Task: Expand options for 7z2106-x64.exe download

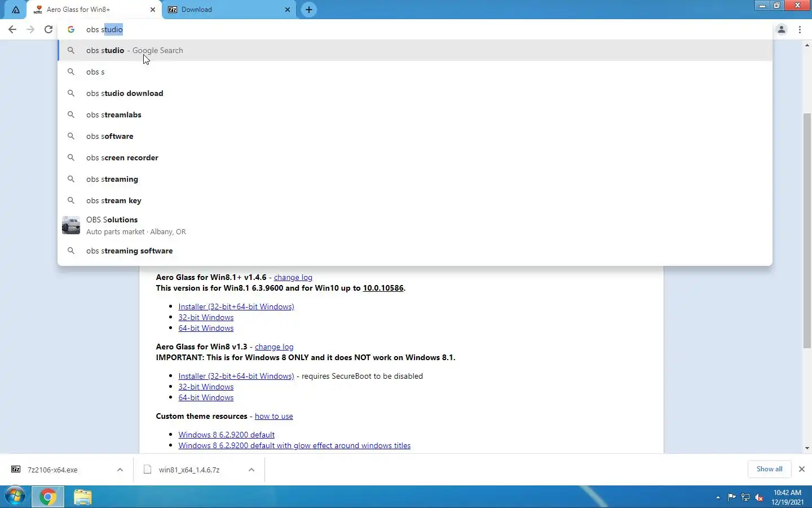Action: 120,470
